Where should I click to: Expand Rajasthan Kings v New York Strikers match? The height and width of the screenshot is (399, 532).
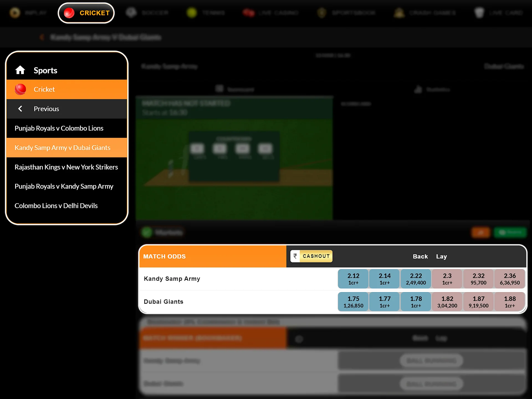pyautogui.click(x=66, y=167)
